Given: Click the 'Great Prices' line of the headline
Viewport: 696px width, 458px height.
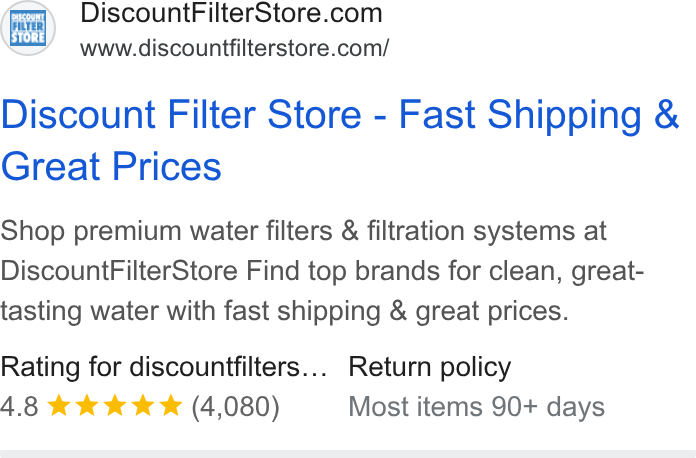Looking at the screenshot, I should pos(111,166).
